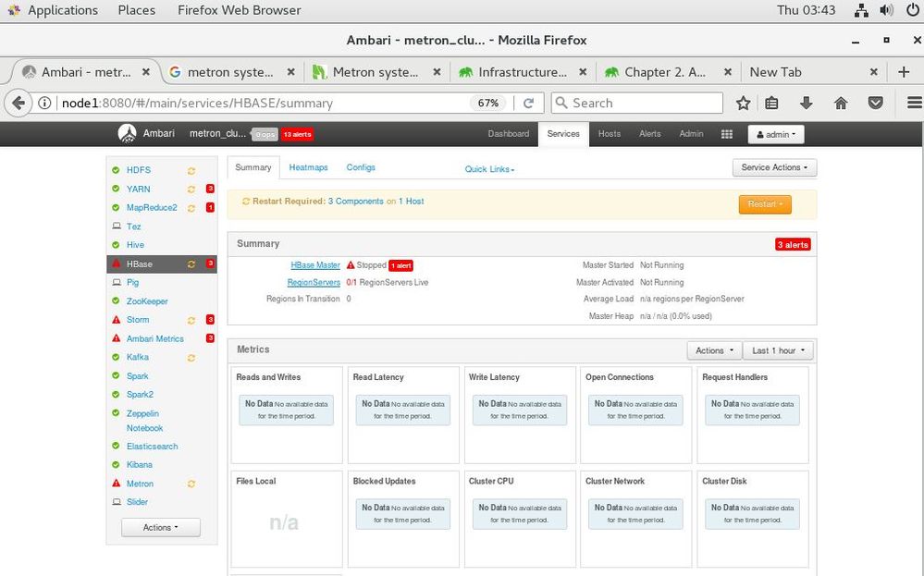Select Elasticsearch service in sidebar
The width and height of the screenshot is (924, 576).
click(152, 446)
